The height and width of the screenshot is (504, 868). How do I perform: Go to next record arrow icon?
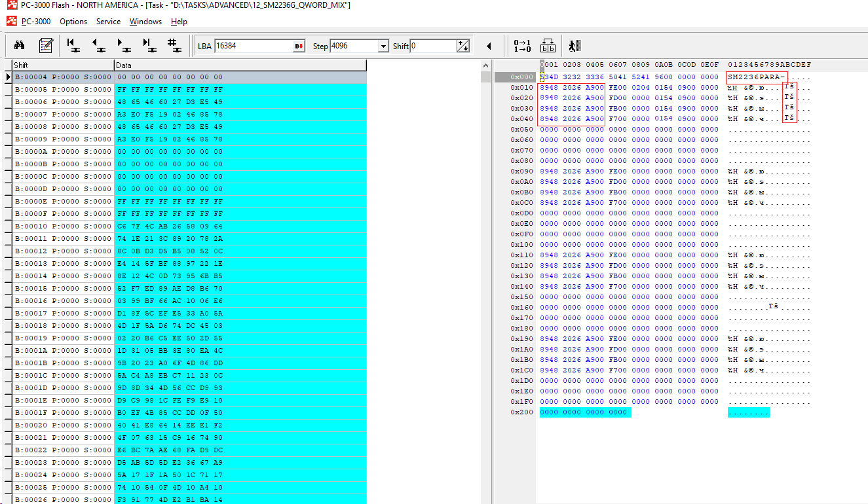point(123,46)
